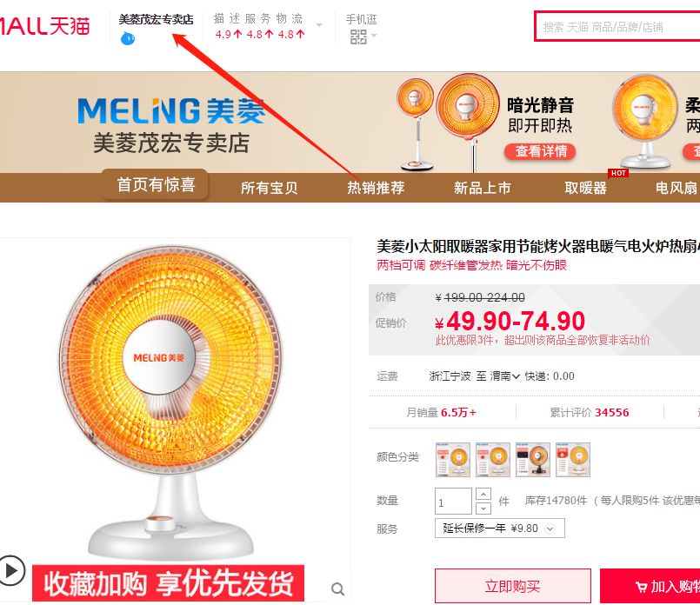Select the third color option with black heater

click(x=533, y=460)
